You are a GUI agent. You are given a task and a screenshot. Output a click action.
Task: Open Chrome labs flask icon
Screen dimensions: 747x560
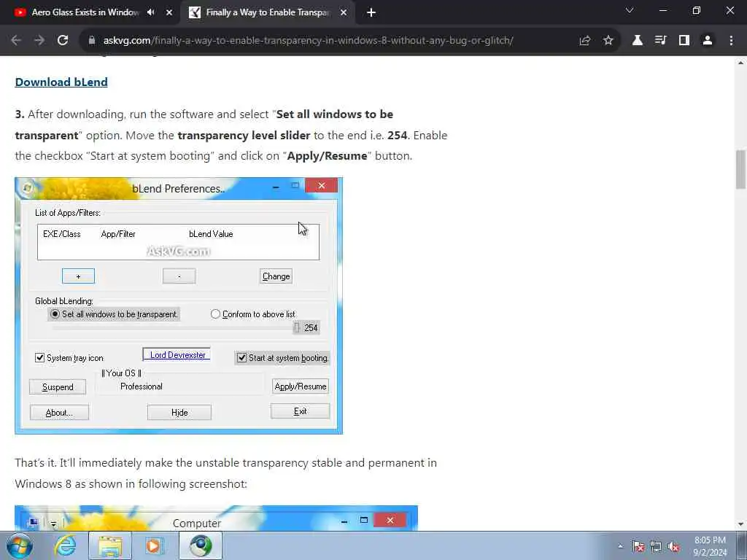pyautogui.click(x=638, y=41)
